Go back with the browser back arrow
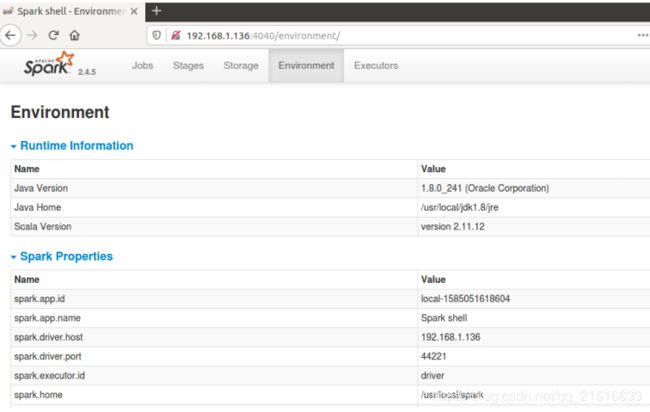The image size is (650, 412). tap(10, 35)
